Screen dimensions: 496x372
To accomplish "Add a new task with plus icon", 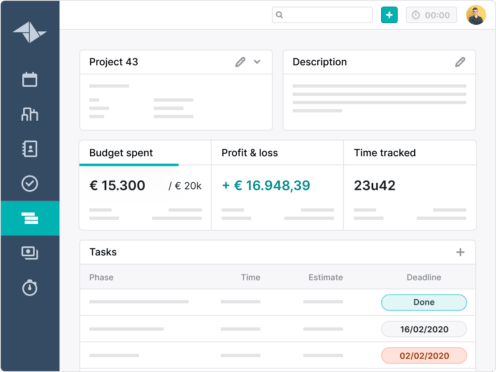I will pos(460,252).
